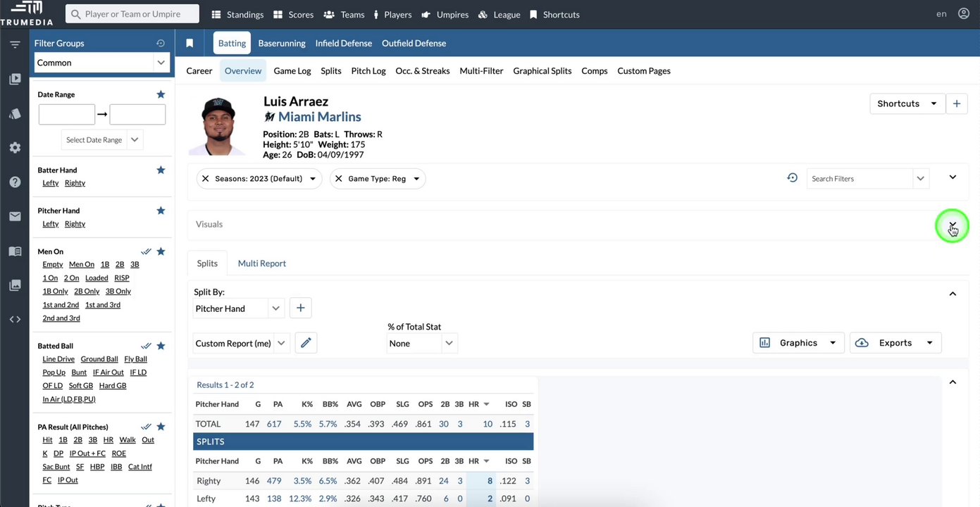Open the video library sidebar icon
Image resolution: width=980 pixels, height=507 pixels.
pyautogui.click(x=15, y=80)
